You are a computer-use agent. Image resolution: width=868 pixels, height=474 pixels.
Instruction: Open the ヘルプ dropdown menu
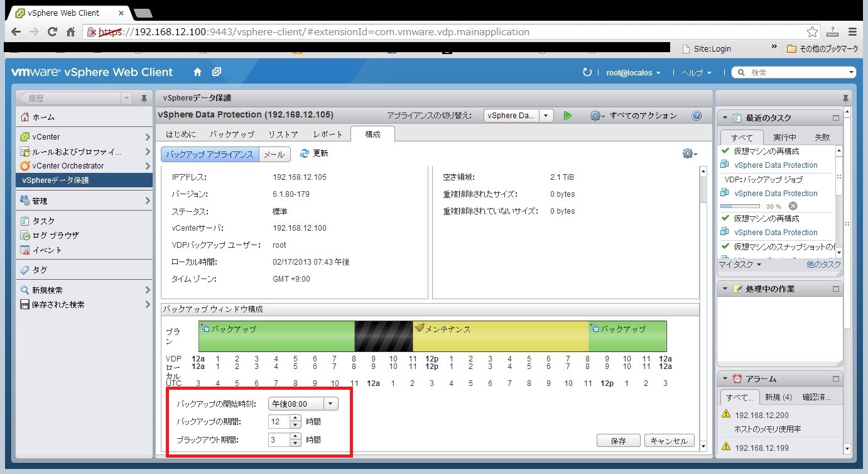[x=697, y=73]
